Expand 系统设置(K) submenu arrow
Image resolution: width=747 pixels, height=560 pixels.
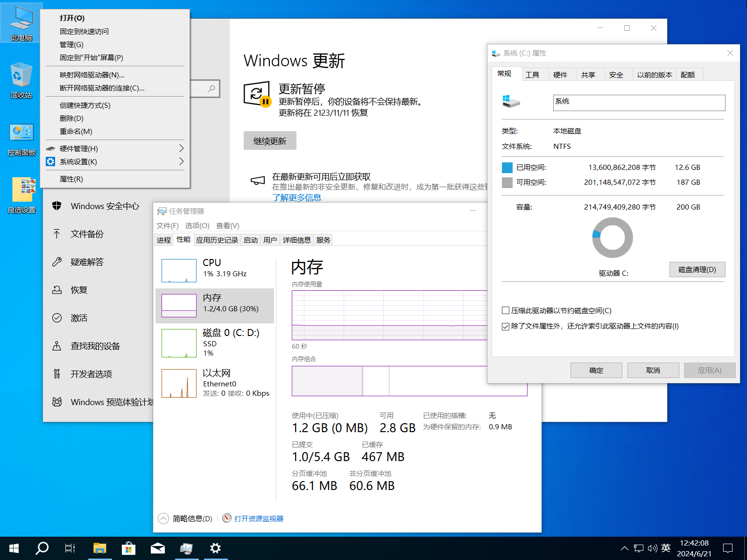click(x=181, y=161)
